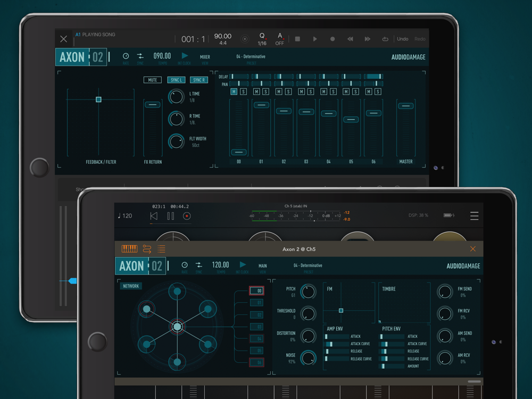Viewport: 532px width, 399px height.
Task: Open the 90.00 4:4 tempo and signature setting
Action: tap(223, 39)
